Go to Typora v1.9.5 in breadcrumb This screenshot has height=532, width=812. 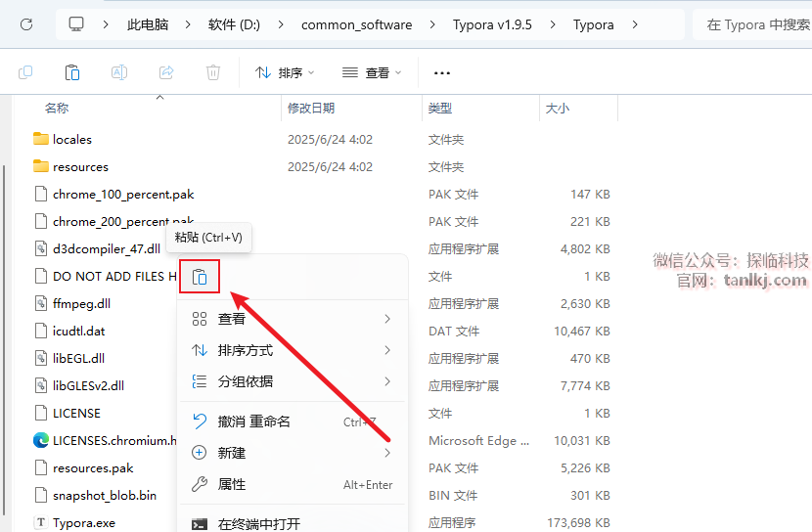click(x=492, y=24)
